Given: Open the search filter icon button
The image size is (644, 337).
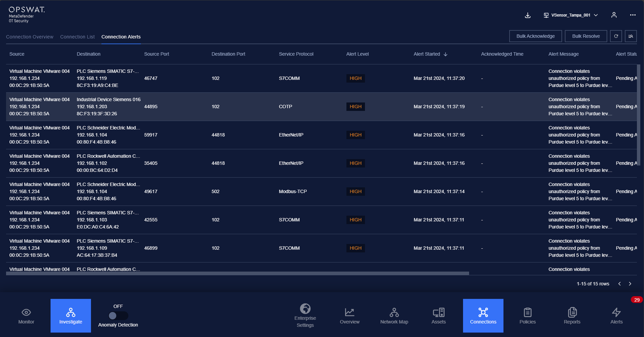Looking at the screenshot, I should click(x=631, y=36).
